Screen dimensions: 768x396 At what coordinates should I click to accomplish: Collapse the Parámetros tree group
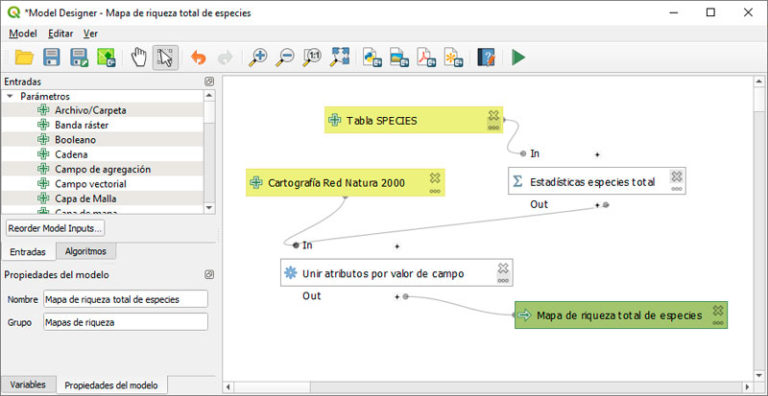click(x=10, y=97)
